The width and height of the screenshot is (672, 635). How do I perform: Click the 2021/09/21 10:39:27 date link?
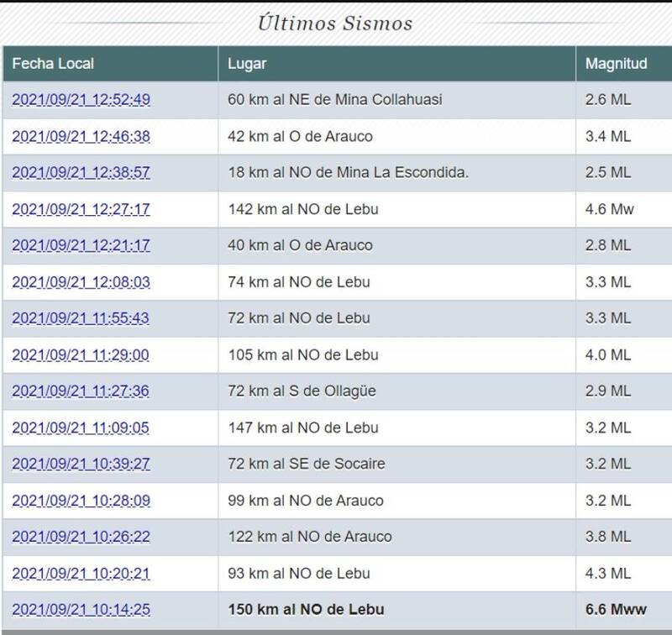pyautogui.click(x=81, y=464)
